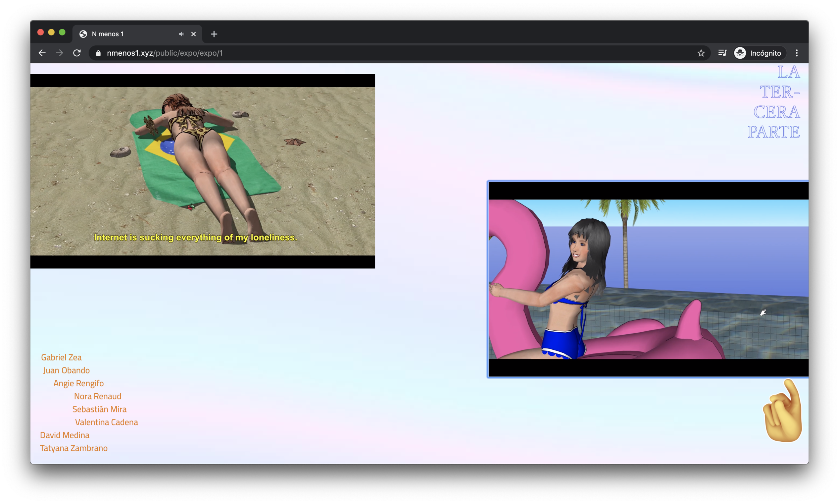This screenshot has height=504, width=839.
Task: Click the yellow minimize window button
Action: tap(51, 32)
